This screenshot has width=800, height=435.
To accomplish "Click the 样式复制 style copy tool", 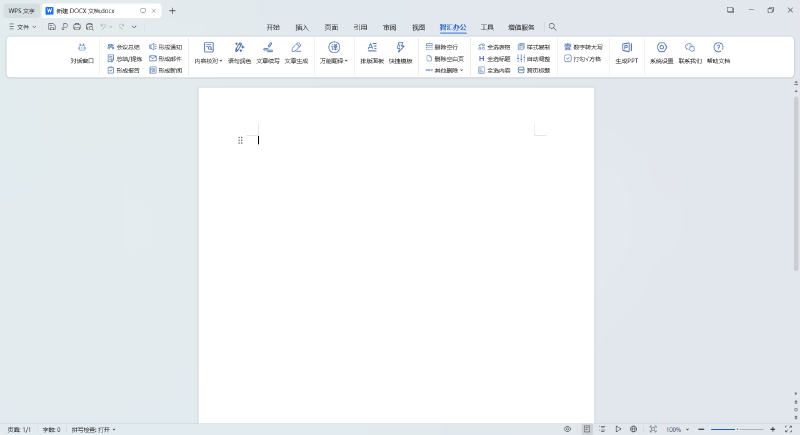I will 534,47.
